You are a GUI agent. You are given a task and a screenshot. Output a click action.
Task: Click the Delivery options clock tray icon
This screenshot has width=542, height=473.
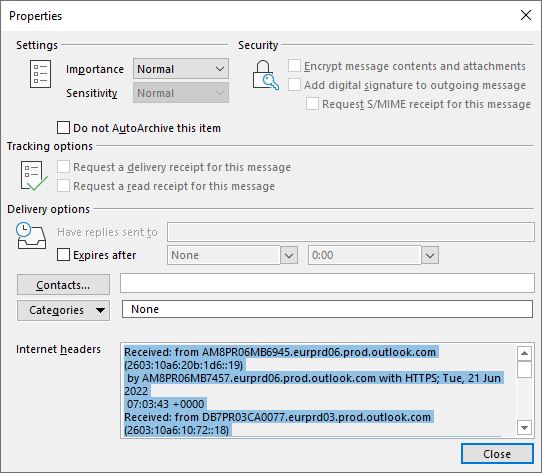31,236
